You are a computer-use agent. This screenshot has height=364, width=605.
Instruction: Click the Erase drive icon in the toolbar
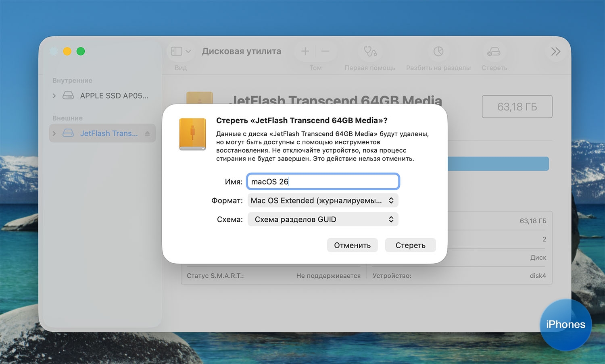[494, 52]
